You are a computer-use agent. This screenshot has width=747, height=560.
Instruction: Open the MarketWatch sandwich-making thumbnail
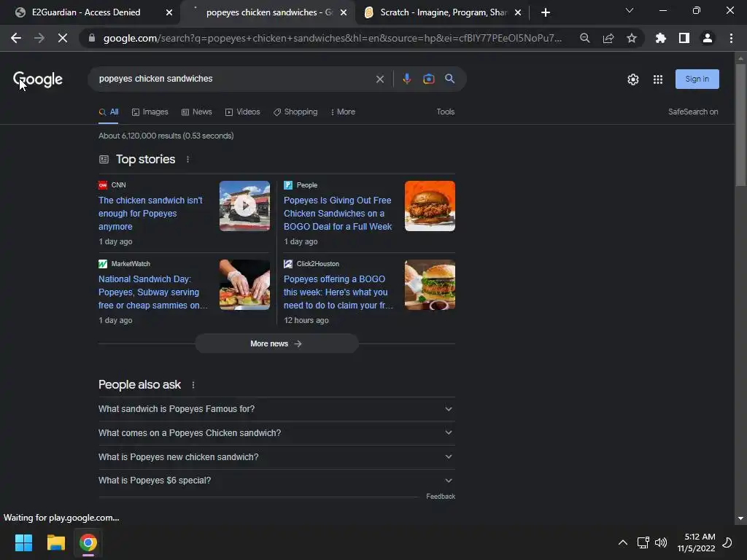click(x=244, y=285)
